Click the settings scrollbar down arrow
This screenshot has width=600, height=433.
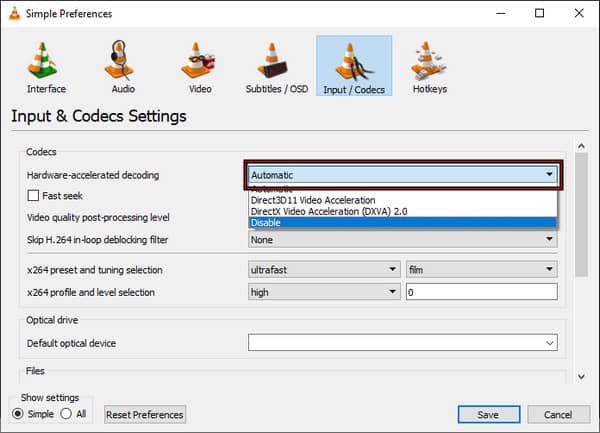click(581, 377)
